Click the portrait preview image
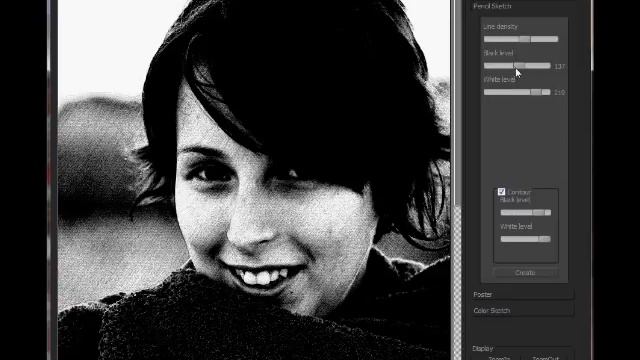The image size is (640, 360). [x=254, y=180]
